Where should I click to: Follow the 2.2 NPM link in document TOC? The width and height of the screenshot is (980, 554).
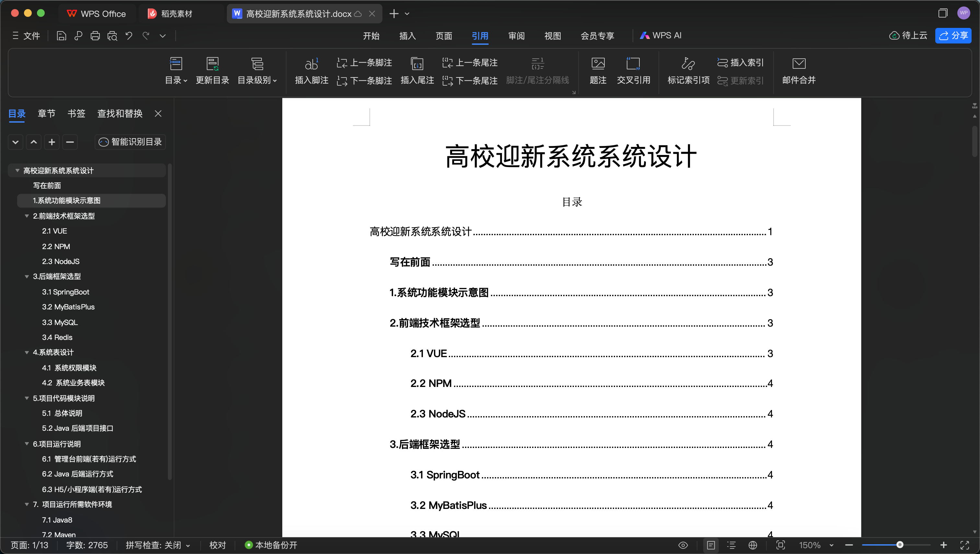point(431,383)
